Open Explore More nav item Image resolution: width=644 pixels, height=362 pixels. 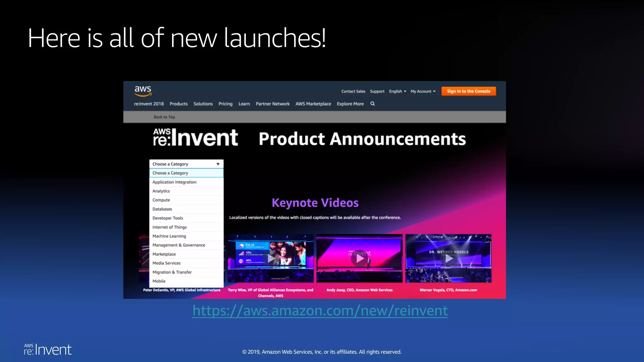350,104
